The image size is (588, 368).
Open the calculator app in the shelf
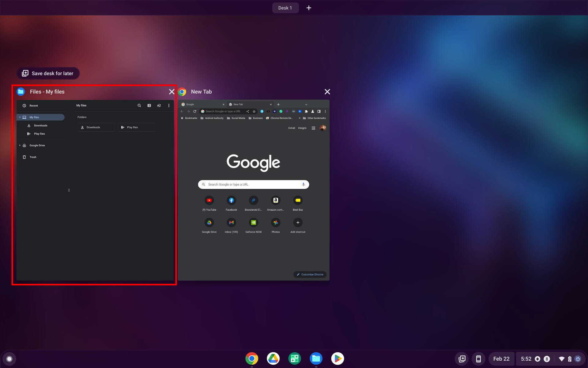click(x=295, y=358)
